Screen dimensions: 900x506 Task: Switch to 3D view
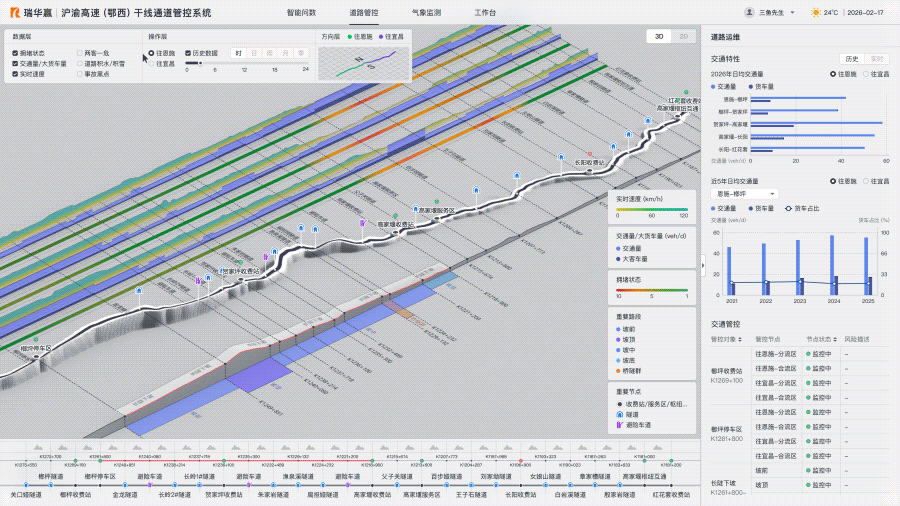659,36
